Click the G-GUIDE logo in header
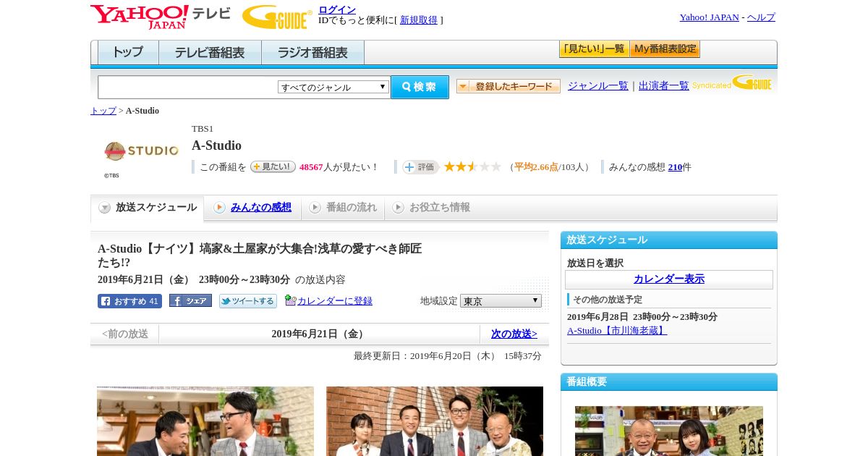Viewport: 868px width, 456px height. (277, 17)
